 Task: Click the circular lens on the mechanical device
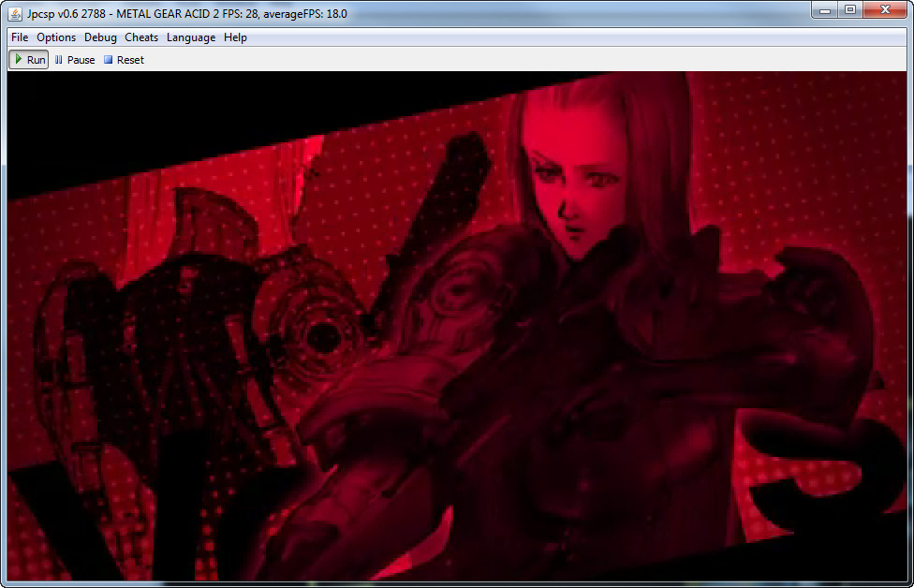322,334
